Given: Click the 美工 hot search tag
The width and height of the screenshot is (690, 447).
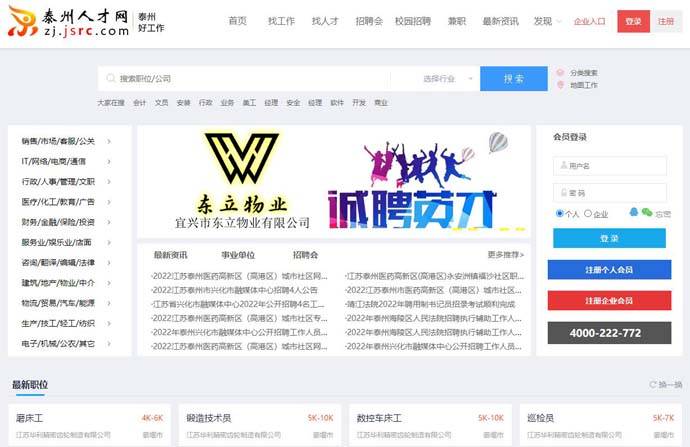Looking at the screenshot, I should (x=249, y=103).
